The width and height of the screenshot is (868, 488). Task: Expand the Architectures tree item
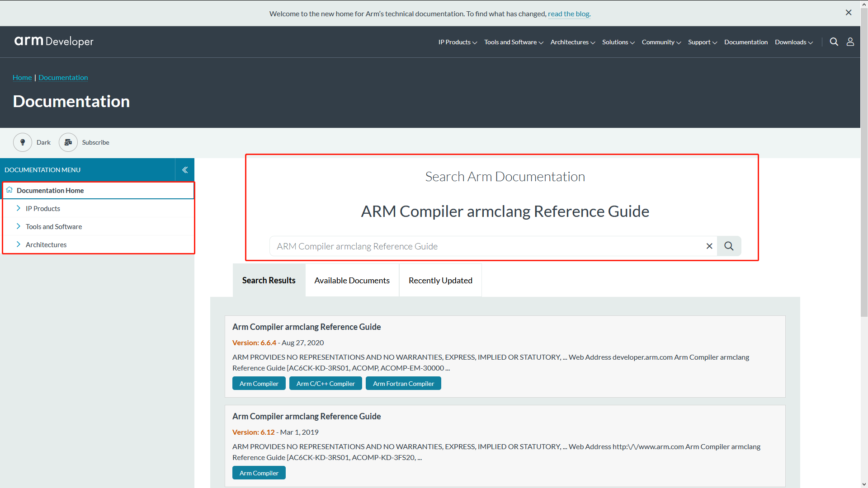(18, 244)
